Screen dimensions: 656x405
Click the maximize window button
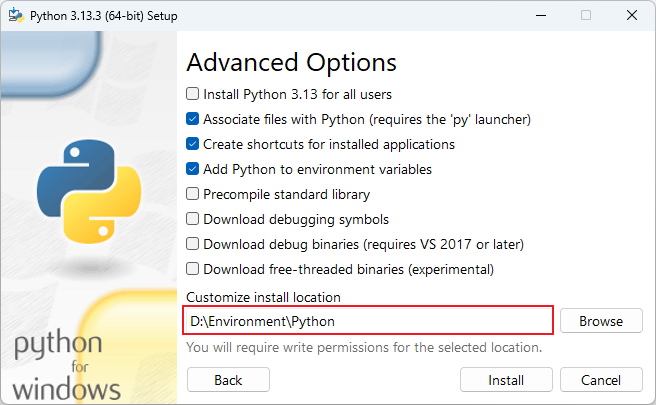(x=586, y=15)
